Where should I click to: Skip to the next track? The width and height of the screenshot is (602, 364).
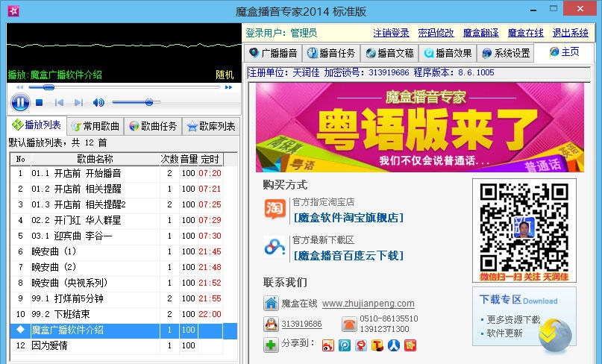pyautogui.click(x=78, y=102)
